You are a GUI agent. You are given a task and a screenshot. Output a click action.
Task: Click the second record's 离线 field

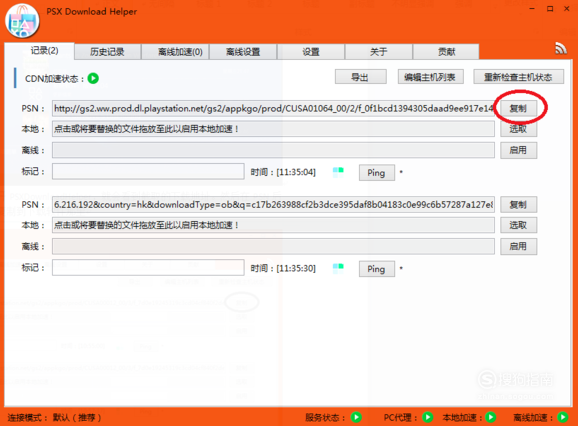pos(273,247)
